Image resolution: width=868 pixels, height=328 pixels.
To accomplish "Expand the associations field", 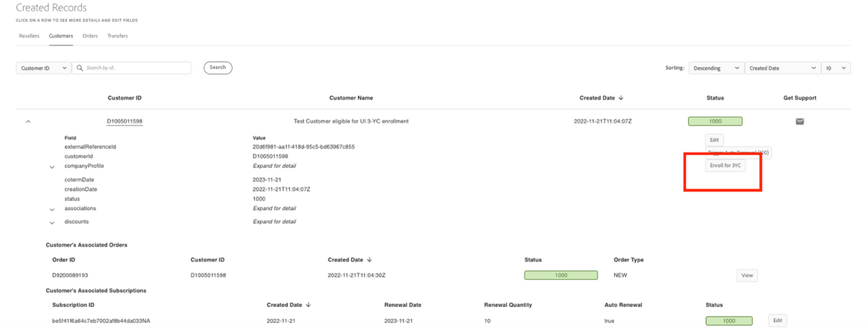I will pyautogui.click(x=52, y=209).
